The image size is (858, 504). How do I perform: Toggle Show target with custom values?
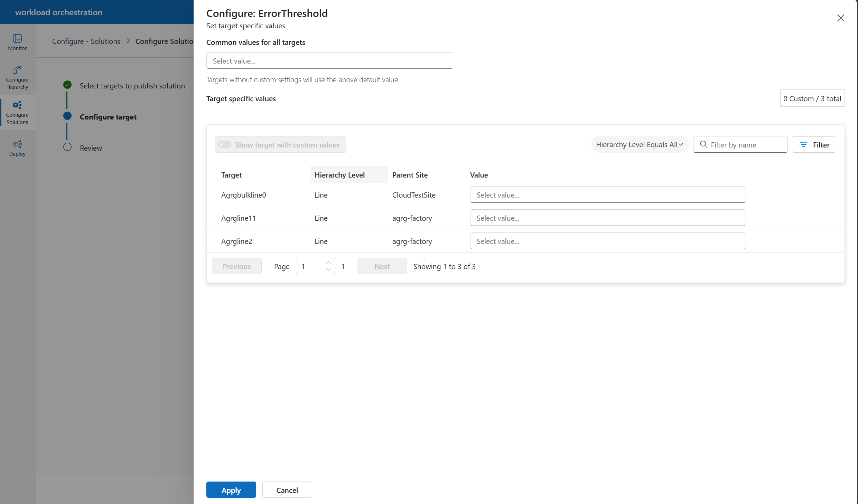(x=225, y=145)
